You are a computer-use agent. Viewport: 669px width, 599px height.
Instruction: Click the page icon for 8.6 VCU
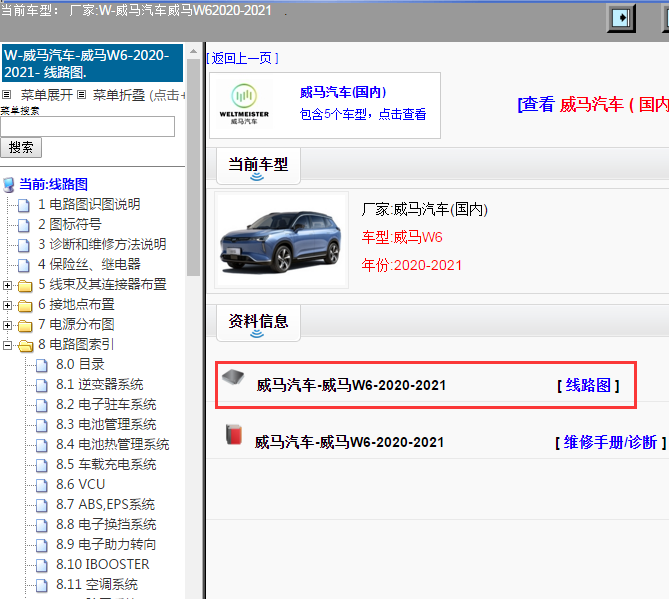pos(42,486)
